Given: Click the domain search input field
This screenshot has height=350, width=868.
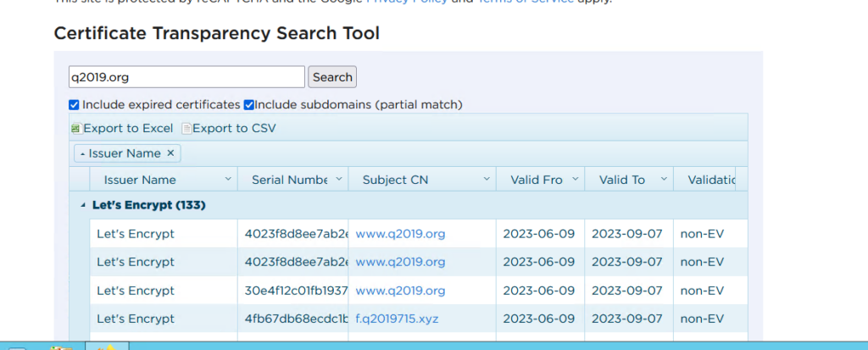Looking at the screenshot, I should [x=186, y=77].
